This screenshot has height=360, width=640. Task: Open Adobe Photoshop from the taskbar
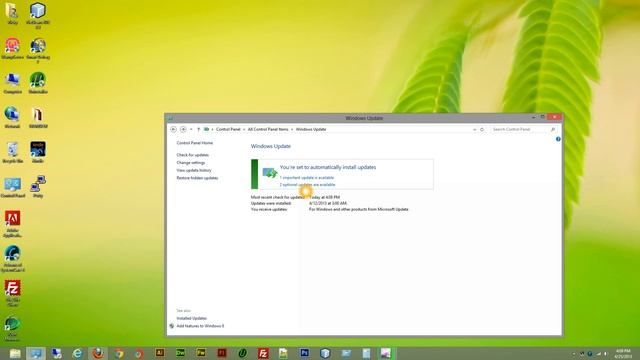click(304, 353)
